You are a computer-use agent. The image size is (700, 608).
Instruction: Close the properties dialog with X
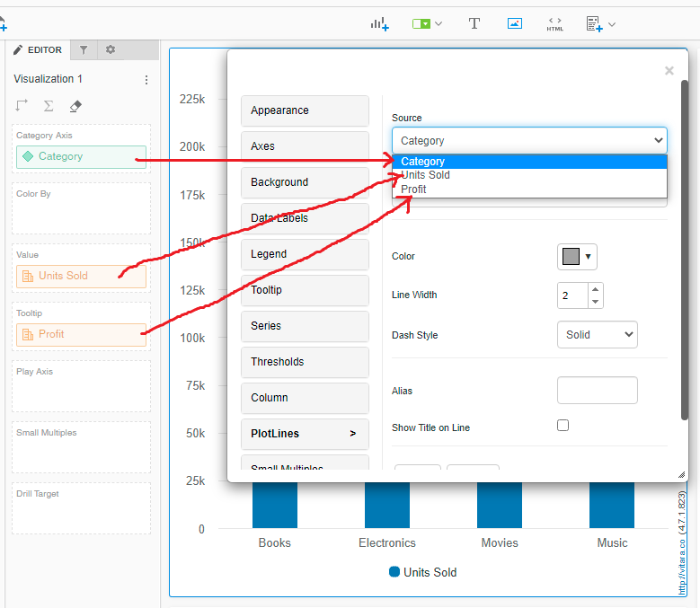669,71
